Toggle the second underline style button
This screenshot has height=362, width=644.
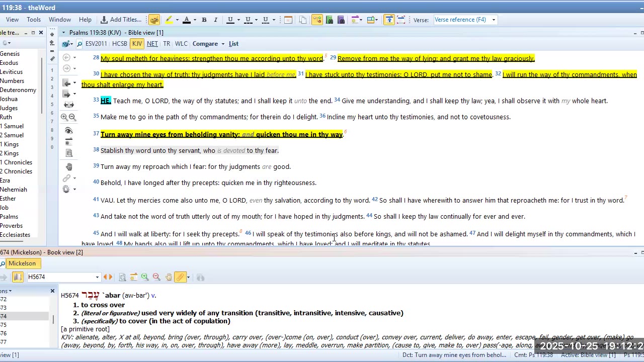point(248,20)
